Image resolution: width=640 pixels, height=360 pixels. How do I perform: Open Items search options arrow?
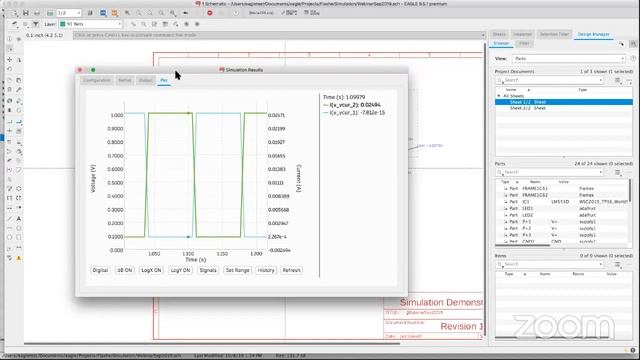[600, 265]
